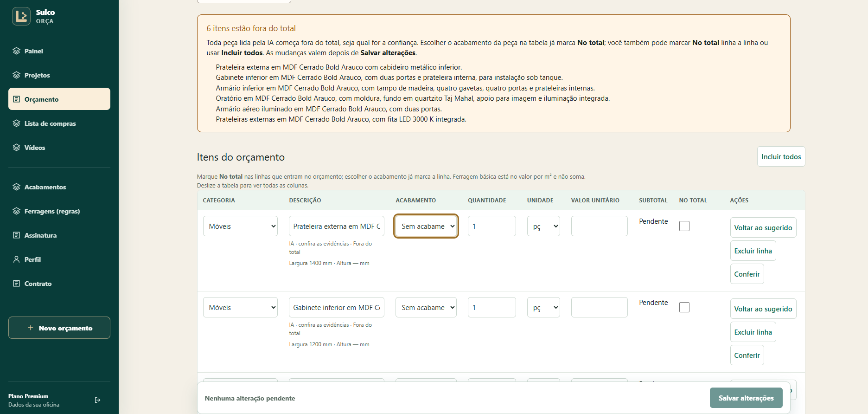
Task: Click Conferir for Prateleira externa row
Action: (747, 274)
